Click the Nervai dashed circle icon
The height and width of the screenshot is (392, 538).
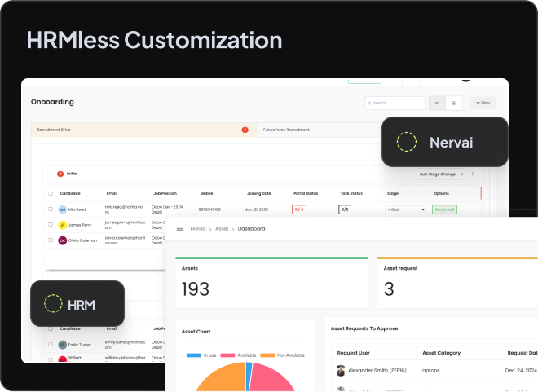pyautogui.click(x=407, y=143)
